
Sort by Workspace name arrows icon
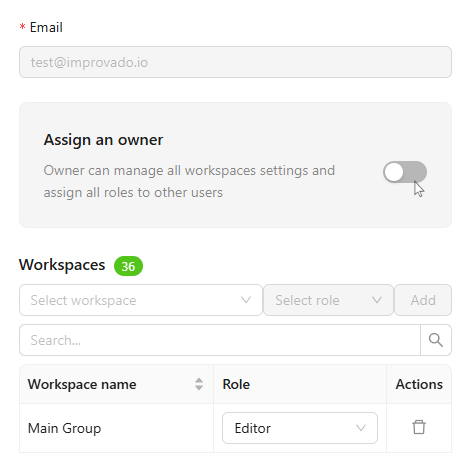click(199, 384)
